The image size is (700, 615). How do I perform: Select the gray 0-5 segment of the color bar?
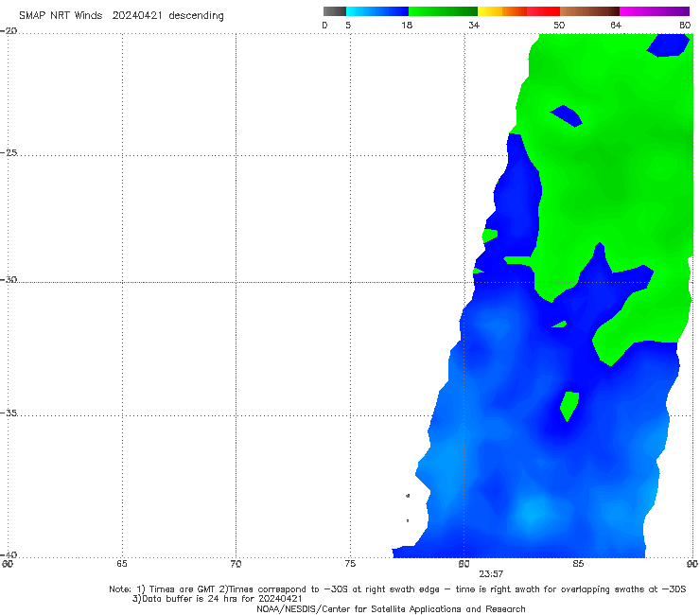pyautogui.click(x=335, y=11)
